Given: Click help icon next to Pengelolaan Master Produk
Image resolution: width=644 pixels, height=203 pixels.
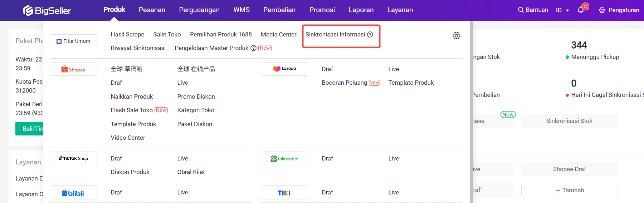Looking at the screenshot, I should tap(253, 48).
